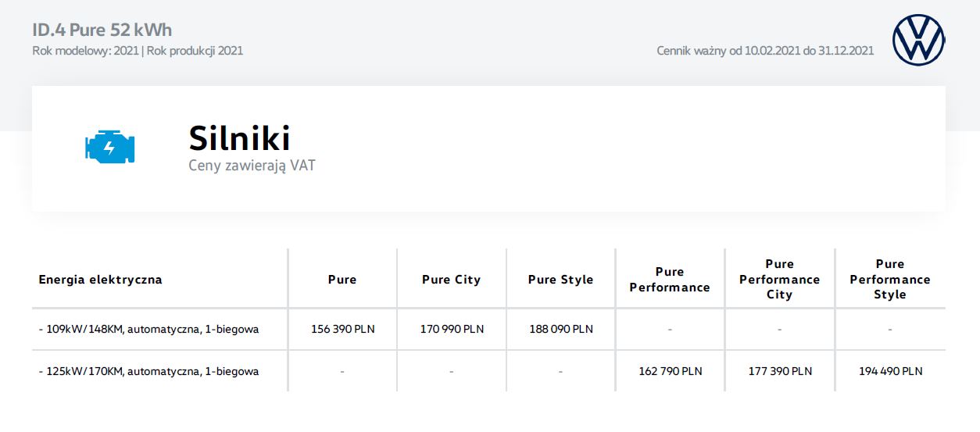Screen dimensions: 980x432
Task: Click the Pure Style column header
Action: [x=560, y=280]
